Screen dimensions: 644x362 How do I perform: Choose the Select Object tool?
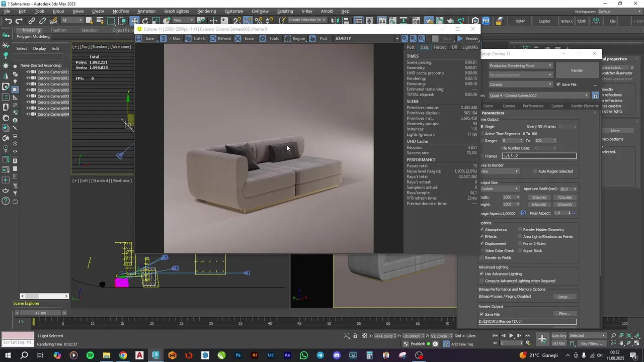point(89,21)
